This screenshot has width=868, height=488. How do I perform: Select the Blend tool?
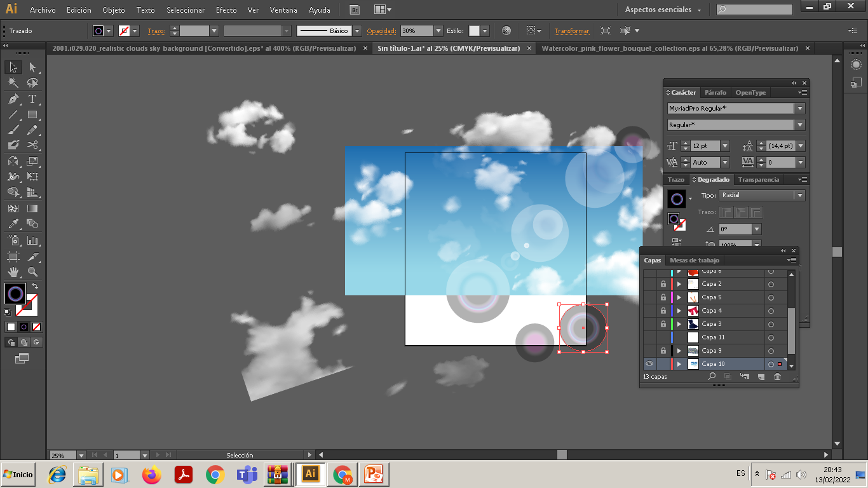pos(32,224)
